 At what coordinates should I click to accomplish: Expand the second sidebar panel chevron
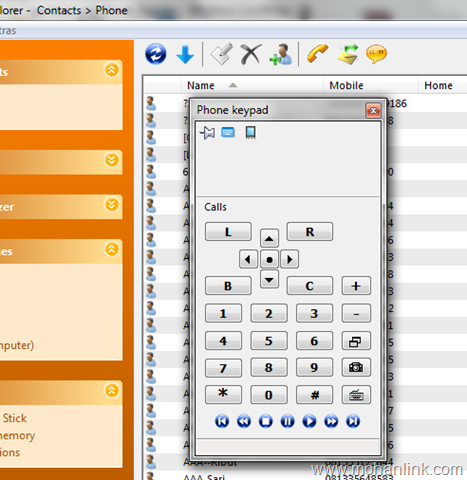tap(112, 160)
